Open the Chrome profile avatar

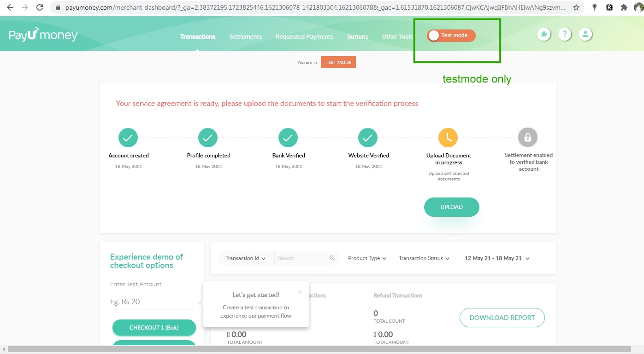[638, 7]
